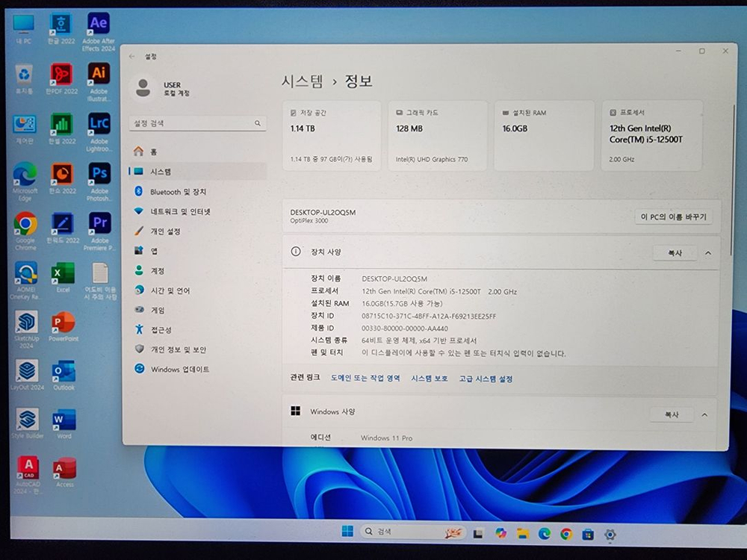This screenshot has height=560, width=747.
Task: Expand the Windows 사양 section
Action: 703,414
